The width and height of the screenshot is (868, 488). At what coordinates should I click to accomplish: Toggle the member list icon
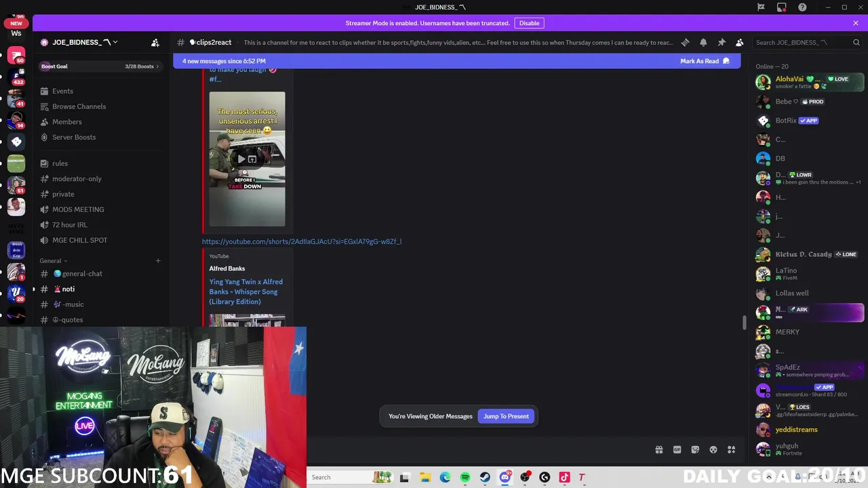coord(739,42)
